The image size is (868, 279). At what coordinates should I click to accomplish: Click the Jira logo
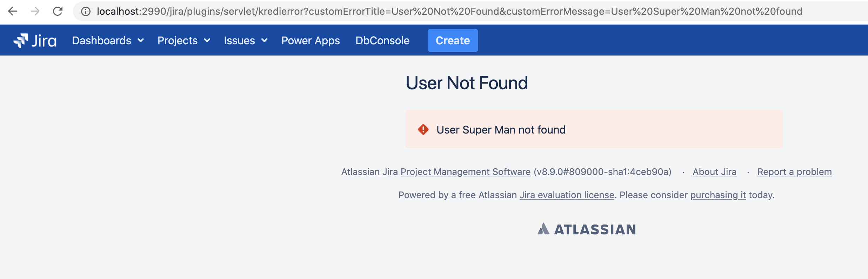35,40
